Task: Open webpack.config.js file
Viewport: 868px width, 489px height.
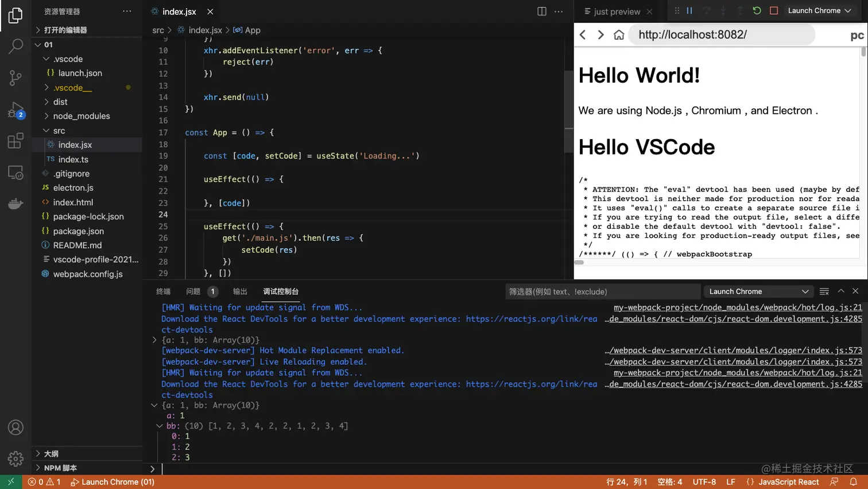Action: coord(87,274)
